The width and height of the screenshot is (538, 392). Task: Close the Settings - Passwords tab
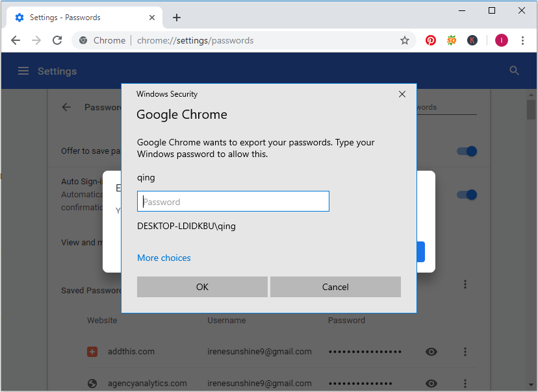pyautogui.click(x=152, y=18)
